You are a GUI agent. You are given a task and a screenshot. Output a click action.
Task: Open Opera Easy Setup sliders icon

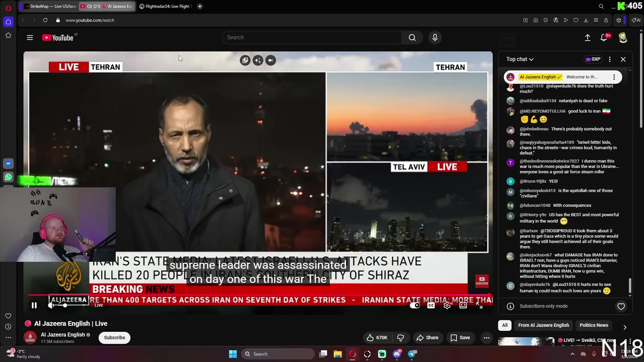pyautogui.click(x=596, y=20)
